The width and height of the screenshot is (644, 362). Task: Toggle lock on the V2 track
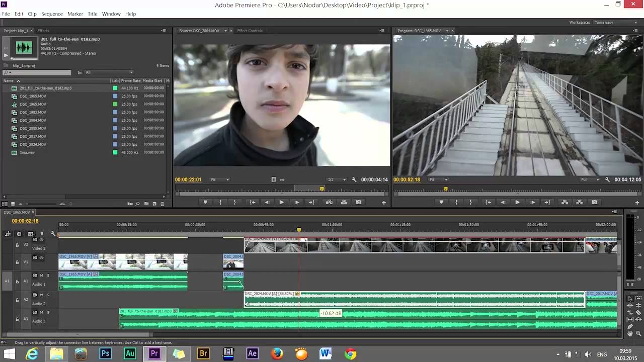click(17, 245)
